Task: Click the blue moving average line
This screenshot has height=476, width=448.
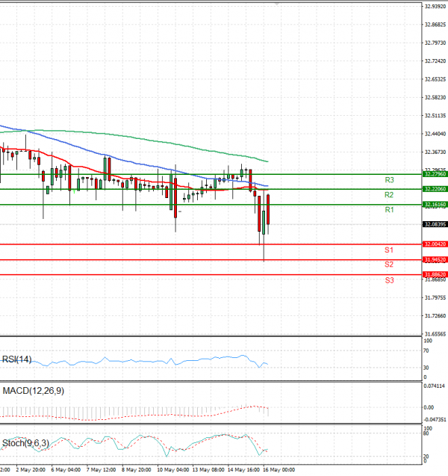Action: (x=134, y=162)
